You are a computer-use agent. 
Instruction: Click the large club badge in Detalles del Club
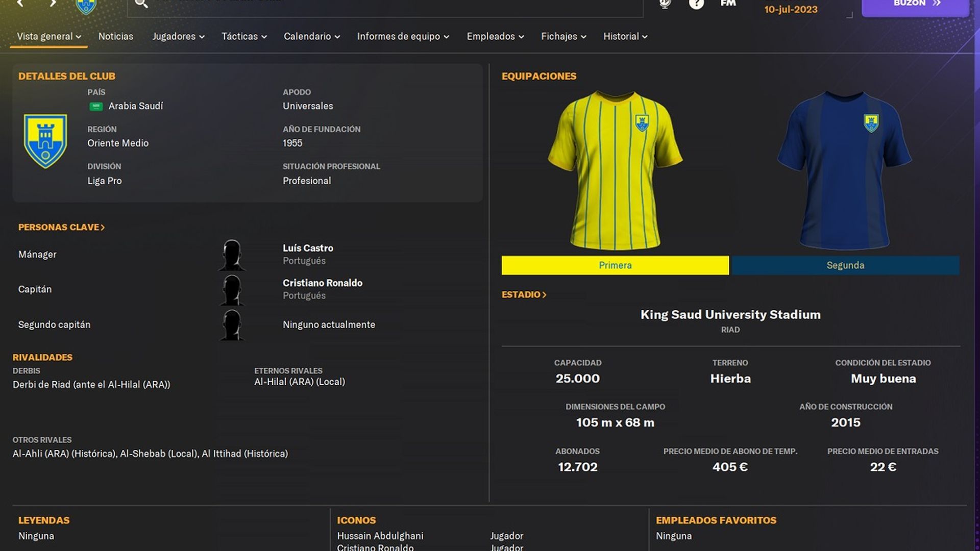[45, 141]
